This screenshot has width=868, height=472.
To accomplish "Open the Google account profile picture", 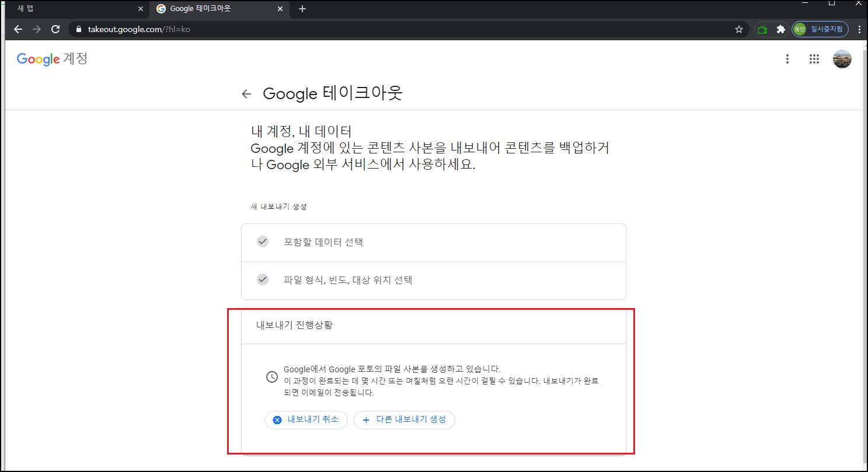I will (842, 59).
